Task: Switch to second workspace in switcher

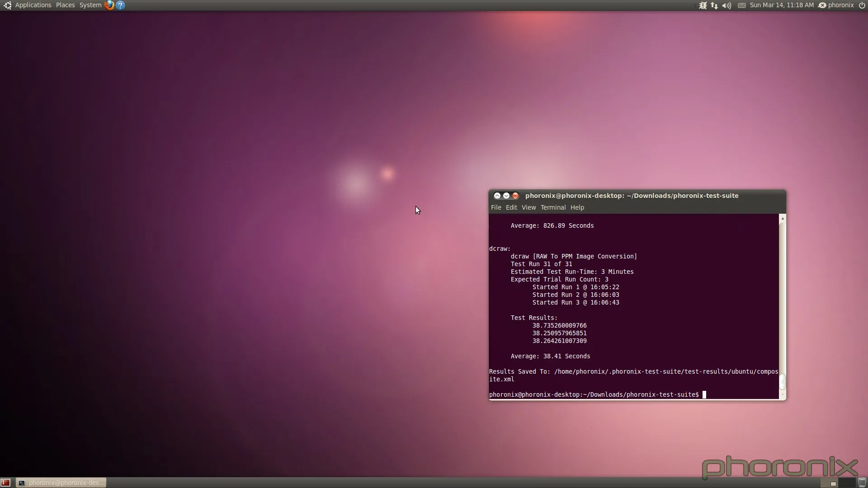Action: click(847, 483)
